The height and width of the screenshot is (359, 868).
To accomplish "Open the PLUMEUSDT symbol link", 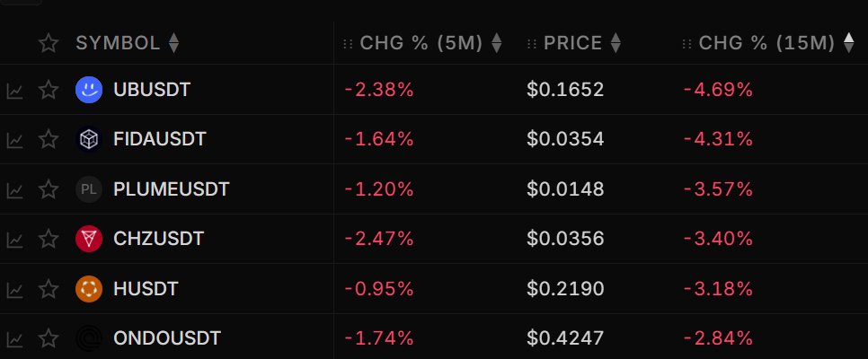I will coord(171,189).
